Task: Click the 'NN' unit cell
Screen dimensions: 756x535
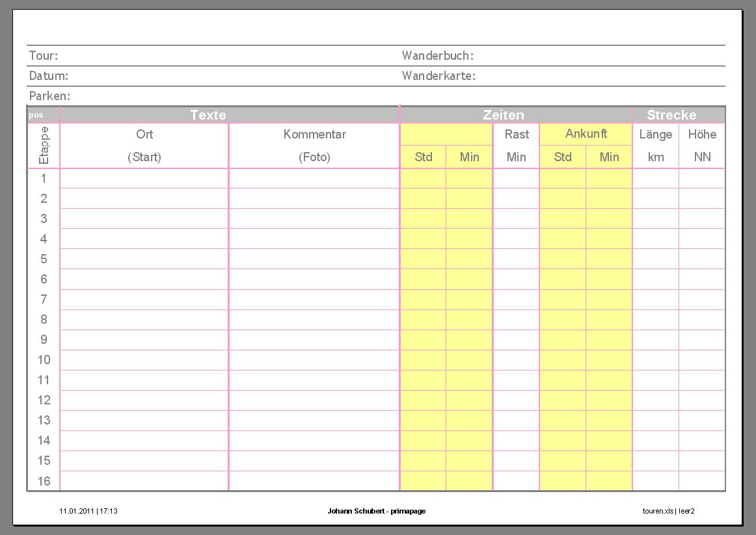Action: click(x=702, y=157)
